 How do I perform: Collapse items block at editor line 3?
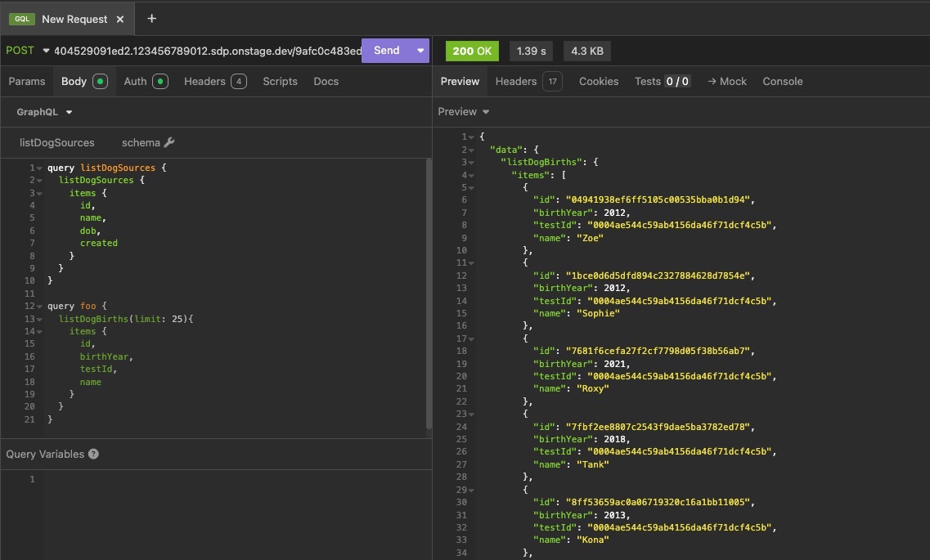coord(39,194)
